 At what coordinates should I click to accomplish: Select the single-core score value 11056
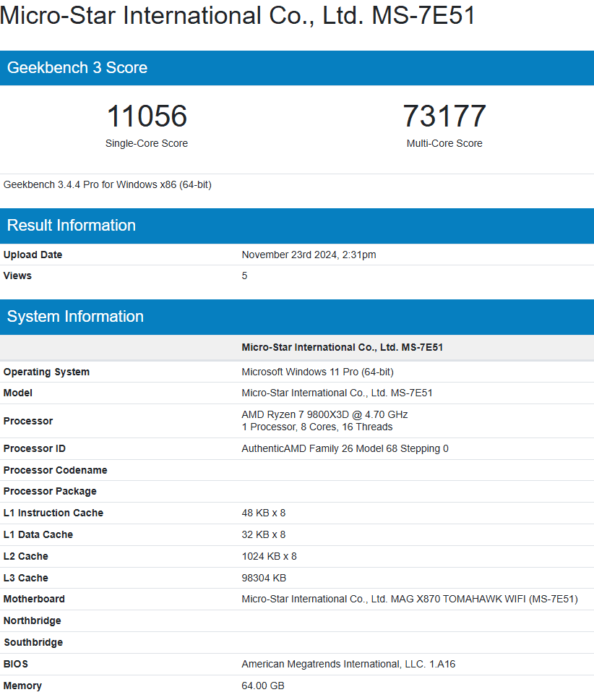point(147,116)
